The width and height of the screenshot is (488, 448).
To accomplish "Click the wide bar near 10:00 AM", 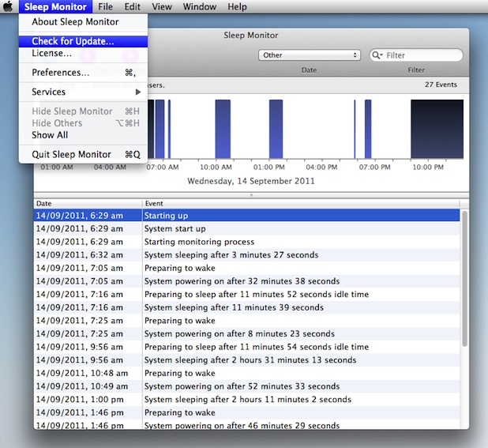I will click(223, 130).
